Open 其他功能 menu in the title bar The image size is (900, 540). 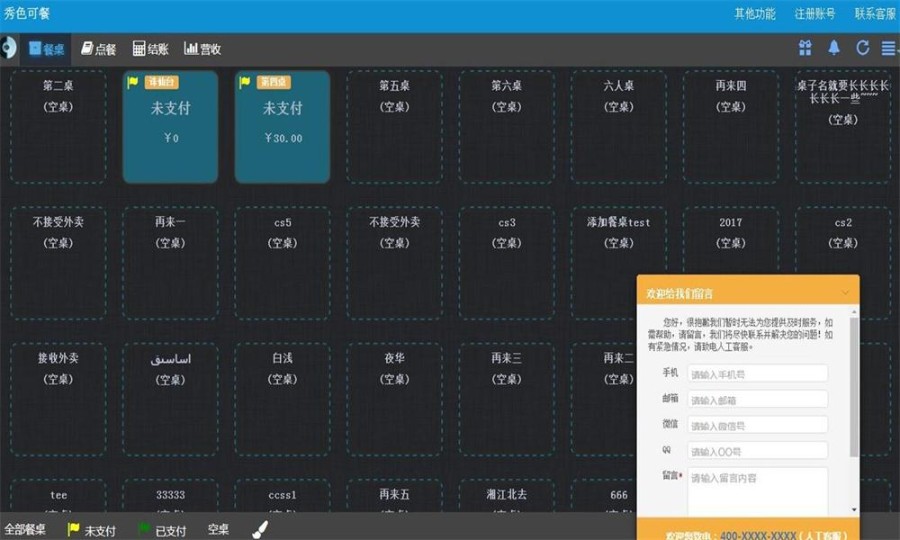755,14
